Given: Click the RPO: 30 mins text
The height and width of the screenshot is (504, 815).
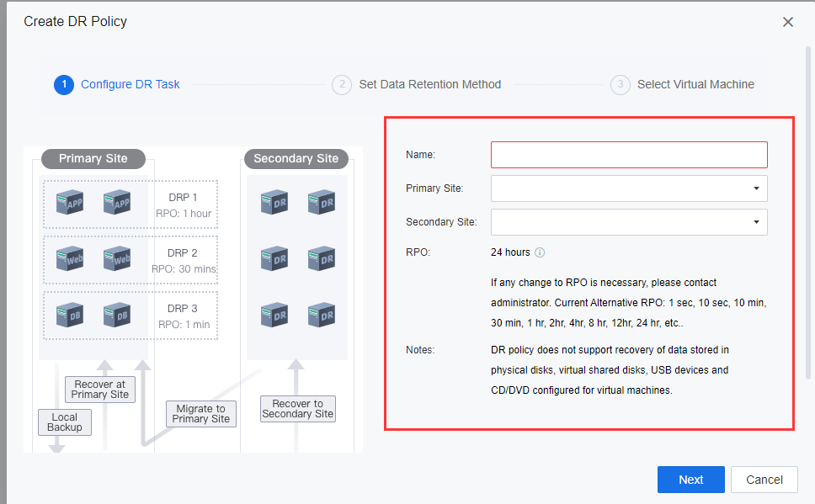Looking at the screenshot, I should click(x=184, y=269).
